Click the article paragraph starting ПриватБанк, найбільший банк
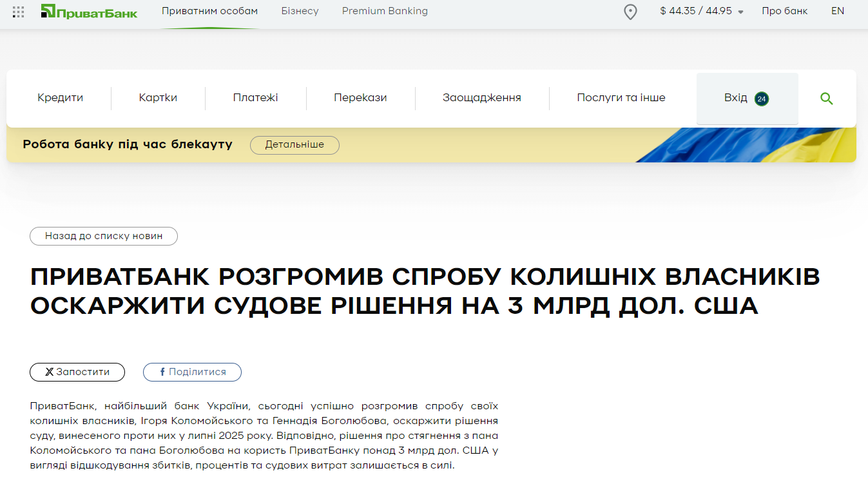 tap(264, 436)
